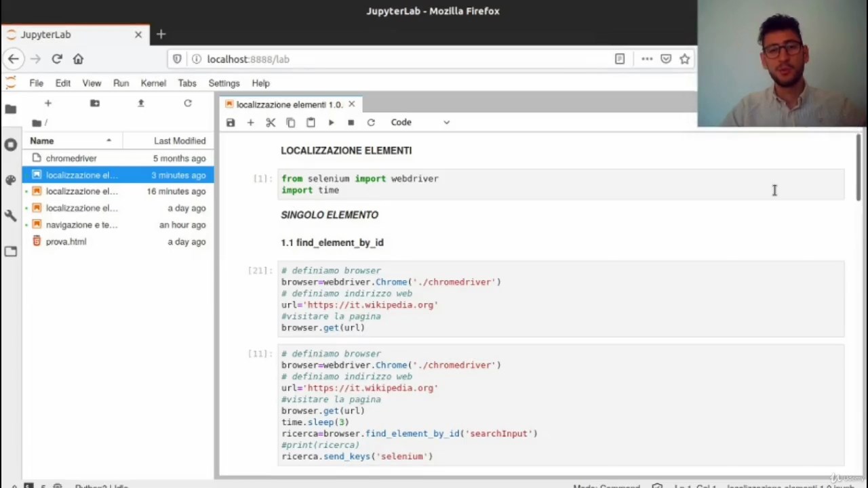This screenshot has width=868, height=488.
Task: Copy the selected cells
Action: coord(290,123)
